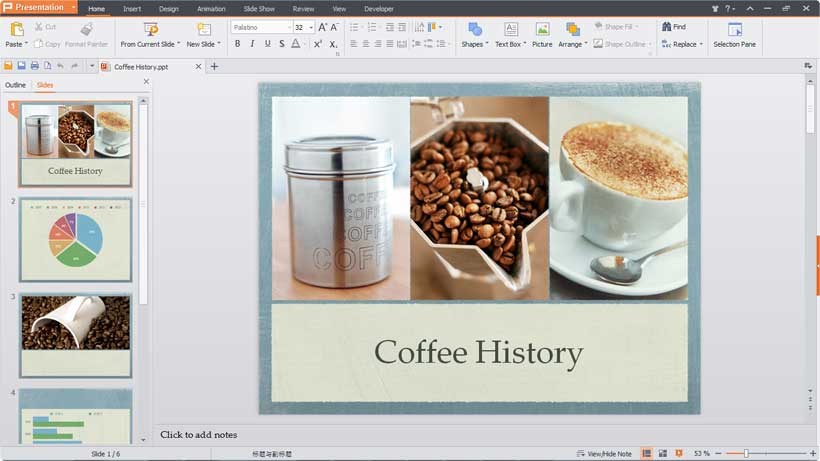Screen dimensions: 820x461
Task: Click the Picture insert icon
Action: (542, 29)
